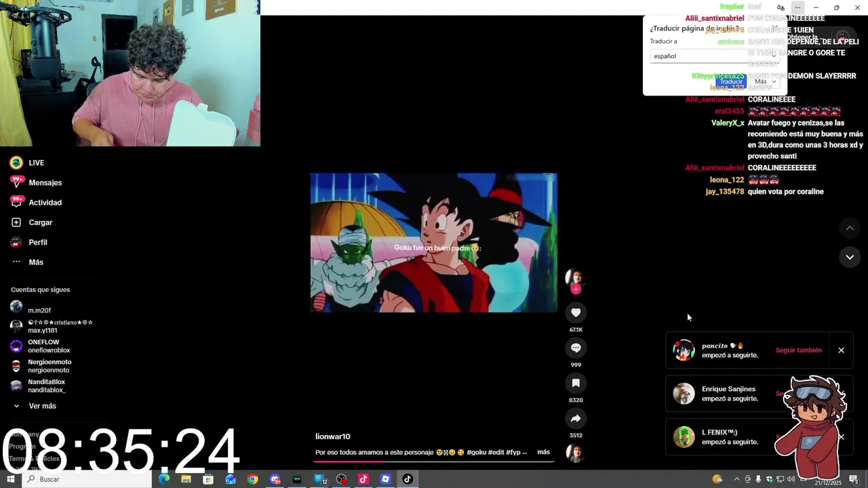Open lionwar10 username under the video
The height and width of the screenshot is (488, 868).
tap(332, 436)
